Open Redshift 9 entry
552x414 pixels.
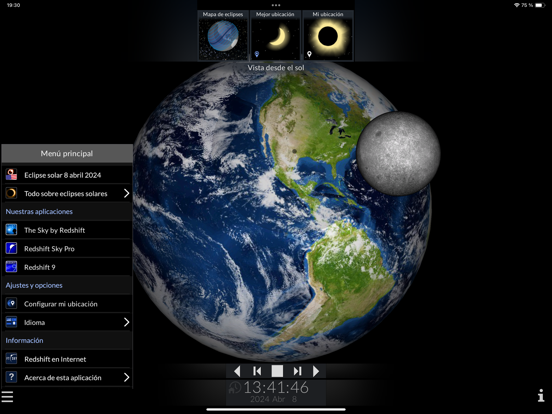tap(67, 267)
